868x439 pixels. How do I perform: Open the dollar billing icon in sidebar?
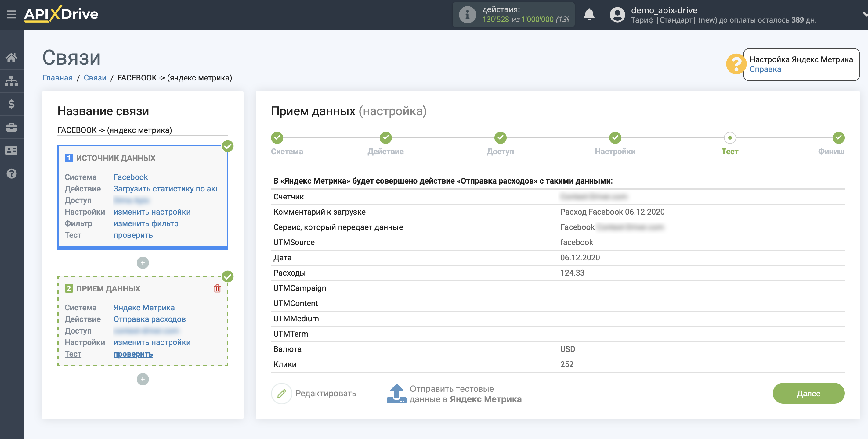(12, 104)
